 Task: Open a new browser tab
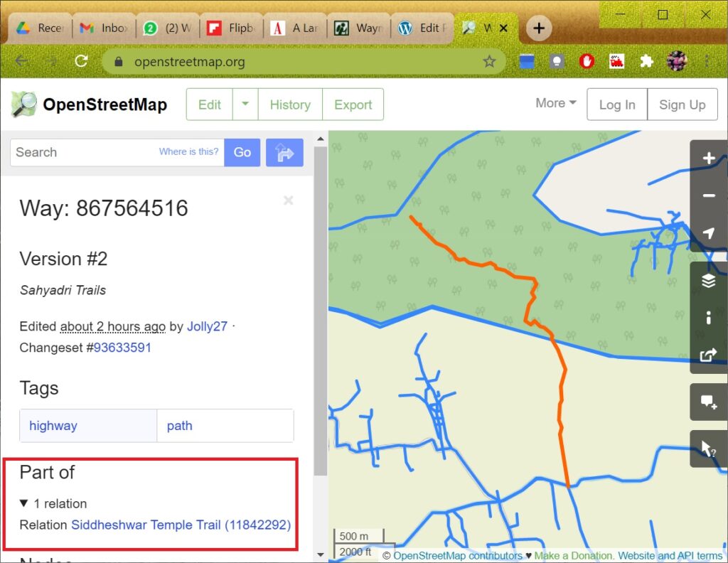(x=539, y=28)
